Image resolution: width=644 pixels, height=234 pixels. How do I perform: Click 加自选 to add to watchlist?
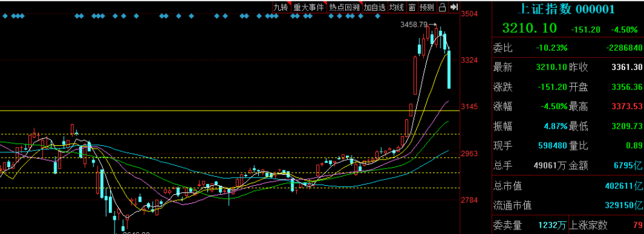(x=375, y=7)
